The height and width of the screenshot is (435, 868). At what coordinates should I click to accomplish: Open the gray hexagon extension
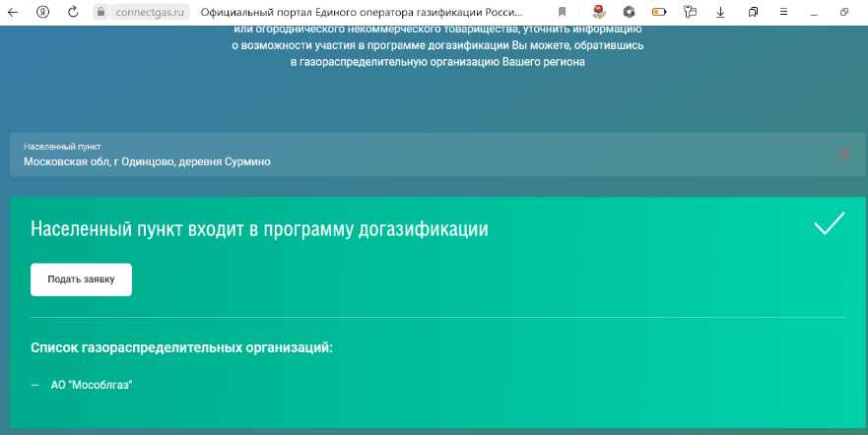tap(629, 12)
